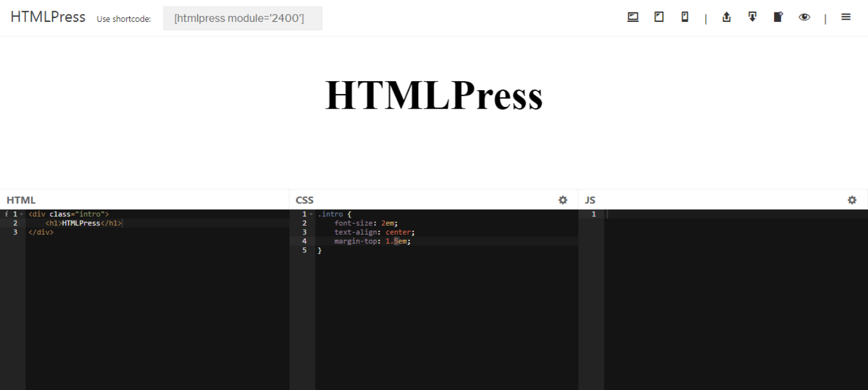Open JS panel settings gear
868x390 pixels.
pyautogui.click(x=852, y=200)
